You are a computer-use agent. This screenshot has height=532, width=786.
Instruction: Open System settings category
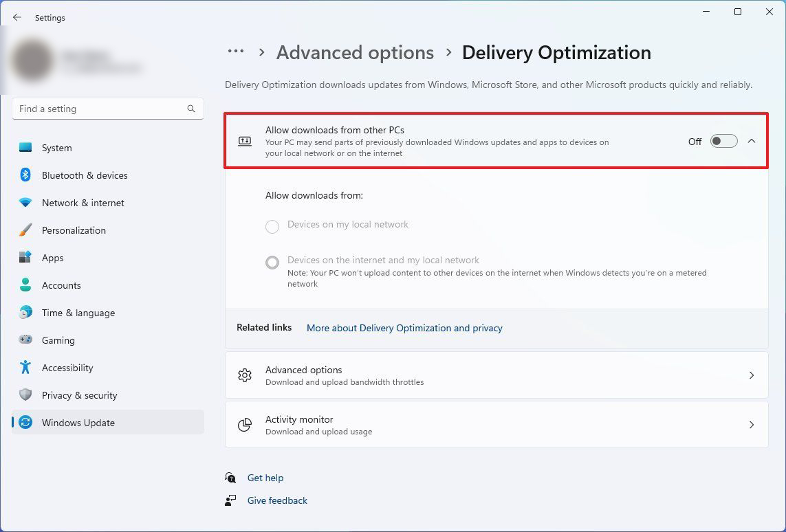[108, 148]
